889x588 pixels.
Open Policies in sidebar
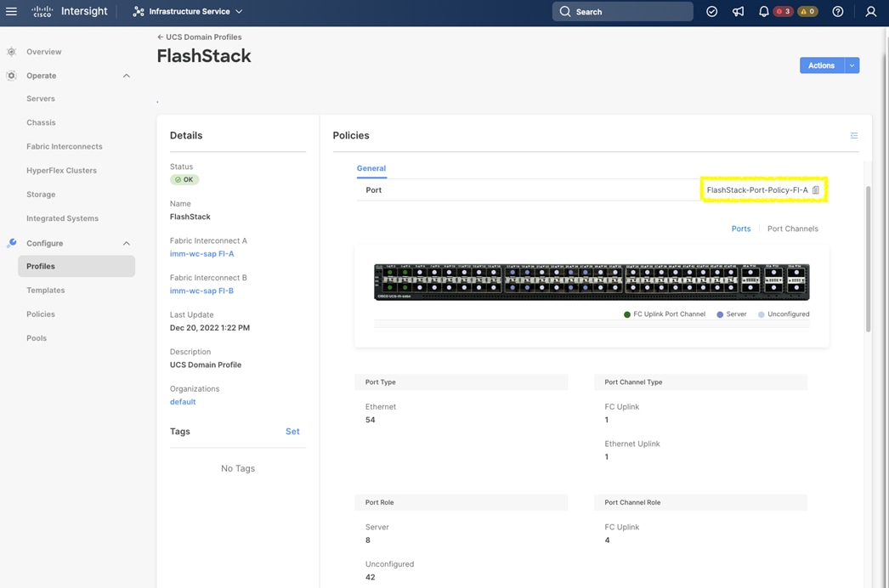tap(41, 314)
